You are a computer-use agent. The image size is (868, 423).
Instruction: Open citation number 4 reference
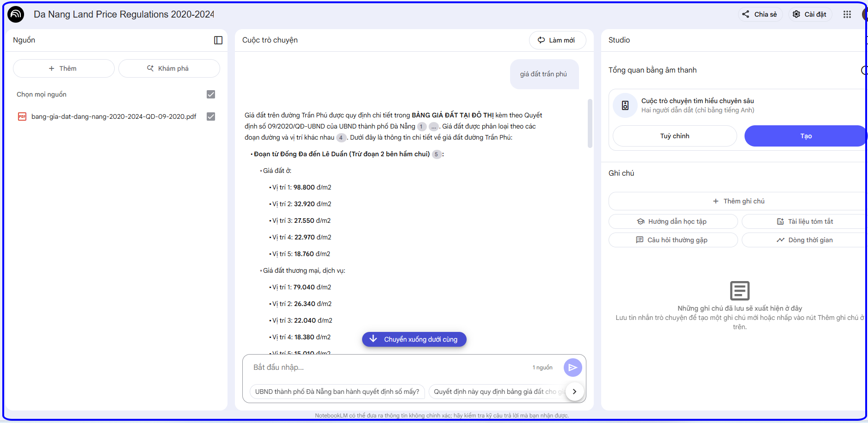coord(341,138)
